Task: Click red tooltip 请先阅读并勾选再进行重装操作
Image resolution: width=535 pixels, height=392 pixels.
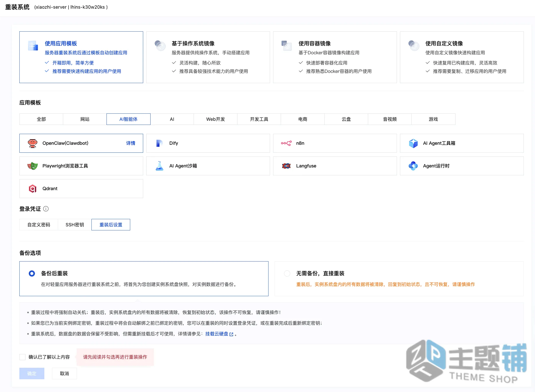Action: point(115,357)
